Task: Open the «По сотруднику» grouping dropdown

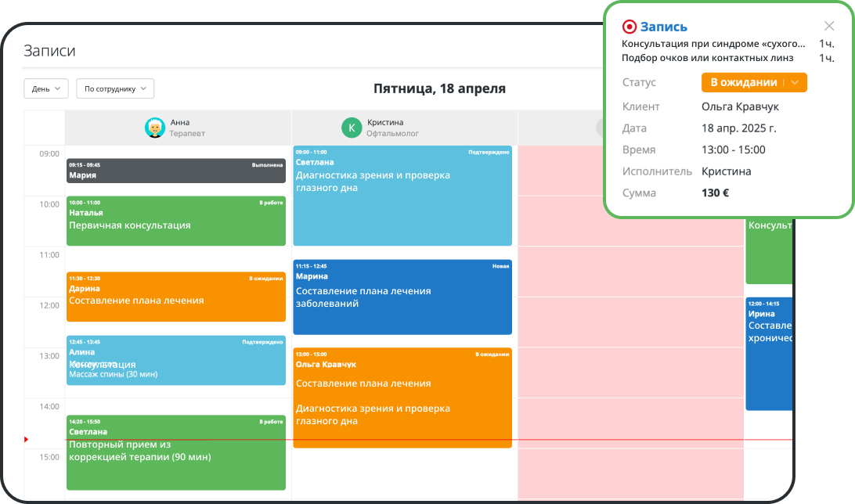Action: (x=115, y=88)
